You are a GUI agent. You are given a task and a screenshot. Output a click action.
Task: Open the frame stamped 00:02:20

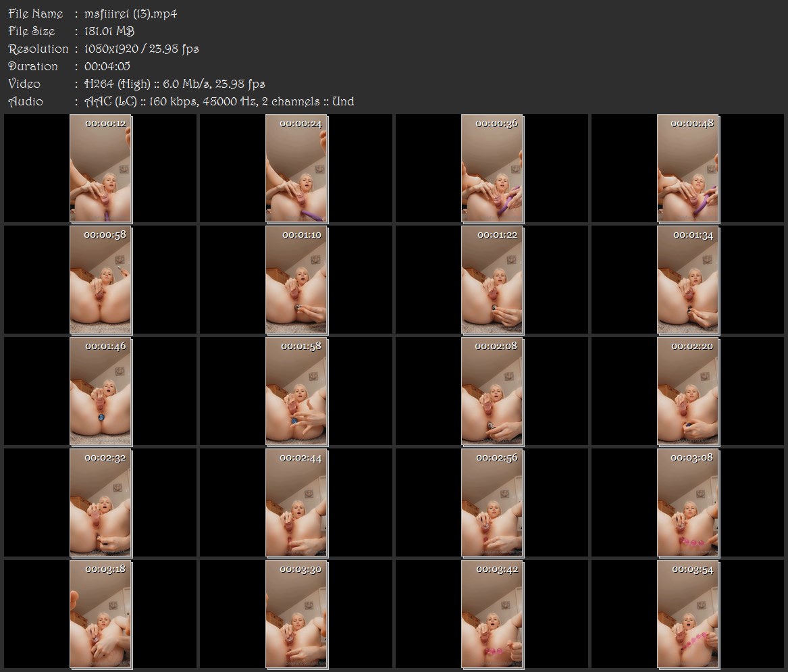pos(688,392)
